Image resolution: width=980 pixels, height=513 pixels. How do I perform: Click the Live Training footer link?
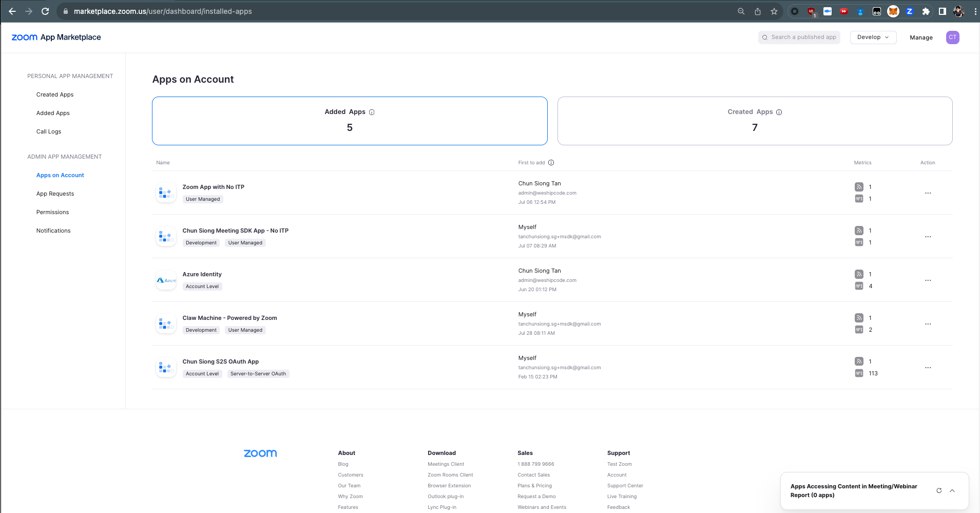[x=622, y=497]
